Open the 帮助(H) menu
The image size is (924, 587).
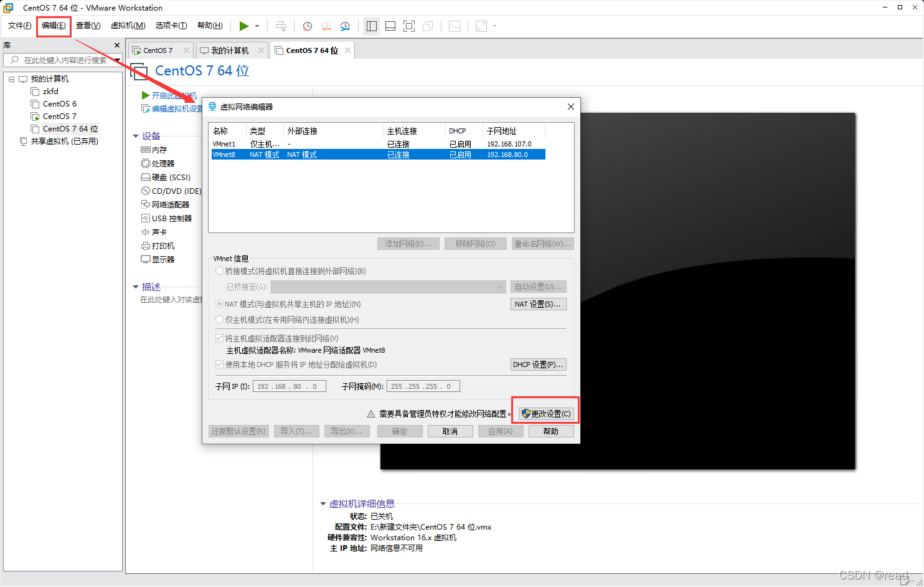coord(210,26)
